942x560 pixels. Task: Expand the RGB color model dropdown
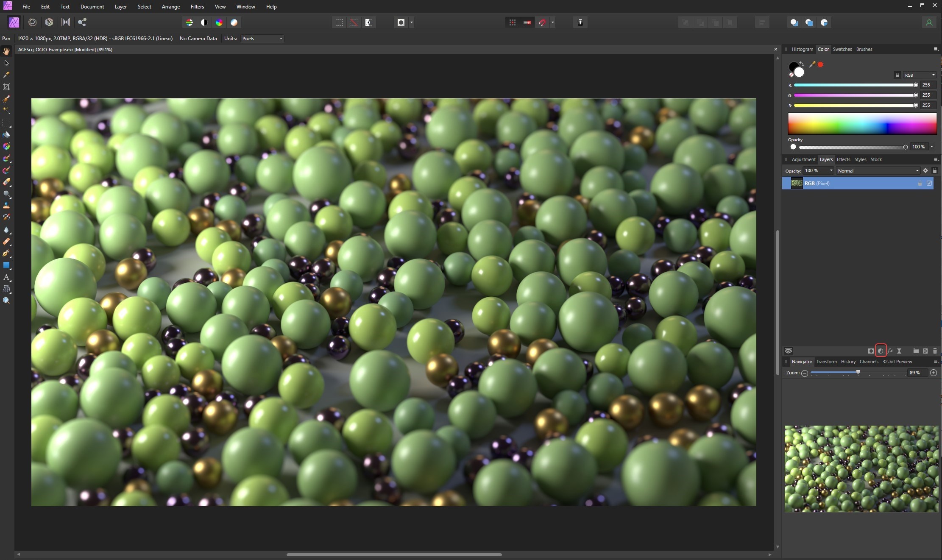920,75
